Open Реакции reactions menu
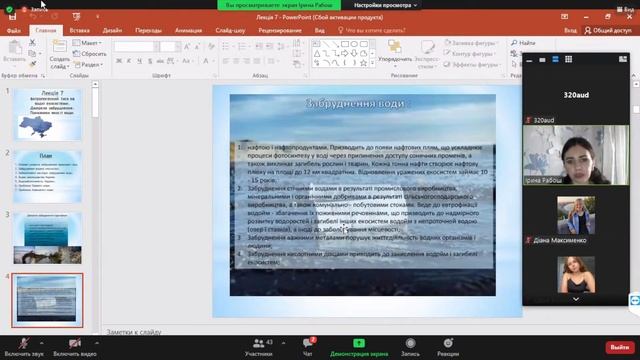 (448, 347)
